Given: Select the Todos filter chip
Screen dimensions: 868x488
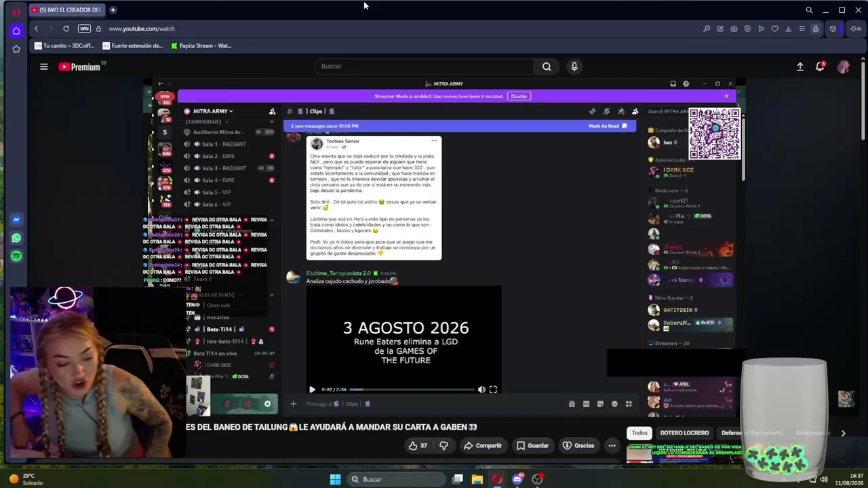Looking at the screenshot, I should click(639, 433).
